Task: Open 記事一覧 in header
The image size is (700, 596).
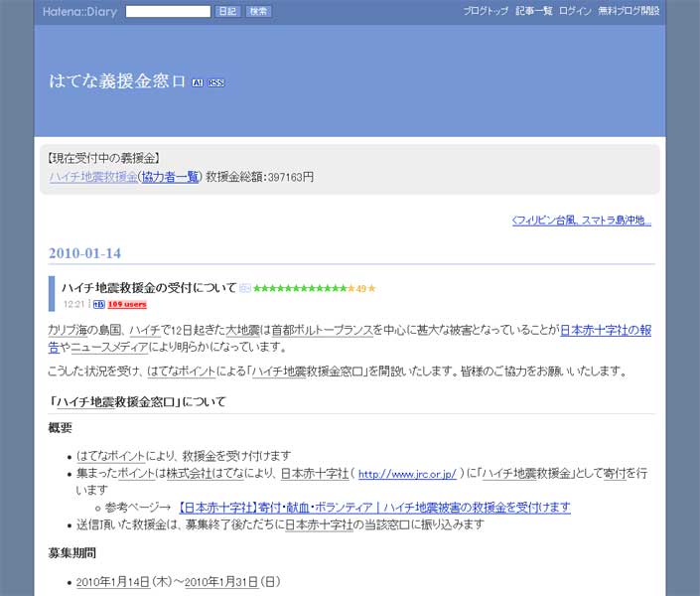Action: click(534, 11)
